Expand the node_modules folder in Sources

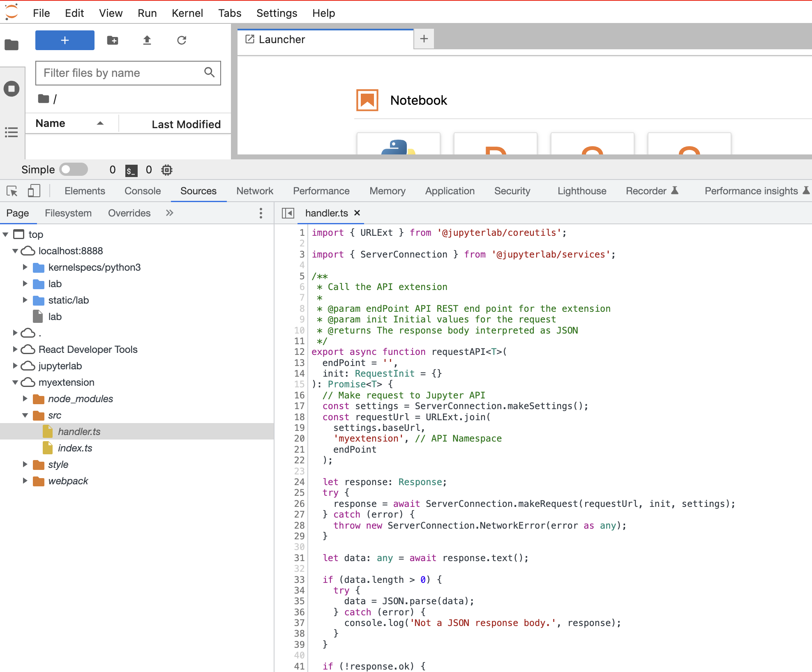[25, 398]
